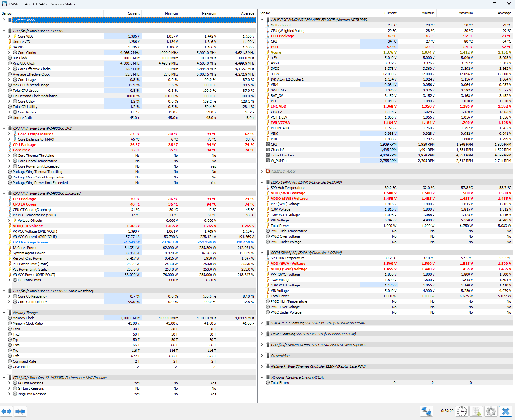Image resolution: width=515 pixels, height=420 pixels.
Task: Click the W_PUMP+ fan icon
Action: [x=268, y=161]
